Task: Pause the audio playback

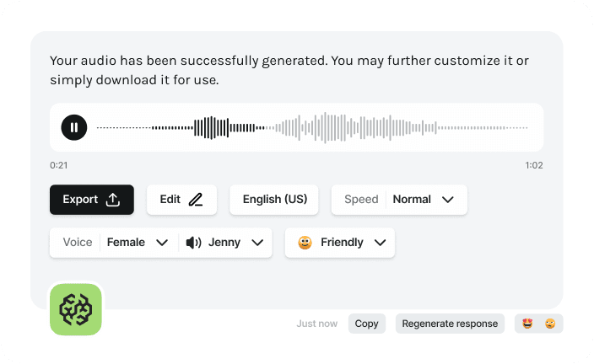Action: coord(74,127)
